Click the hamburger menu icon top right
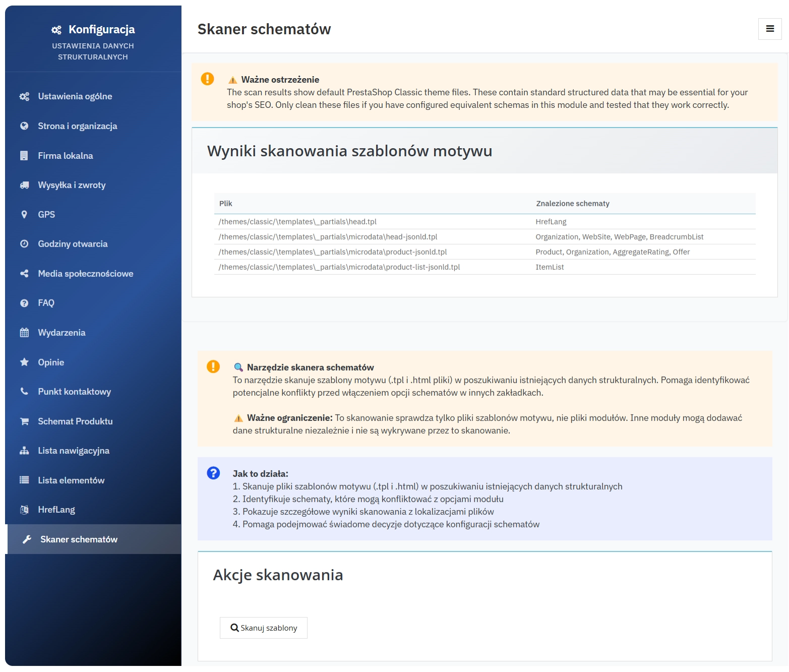 pos(769,29)
